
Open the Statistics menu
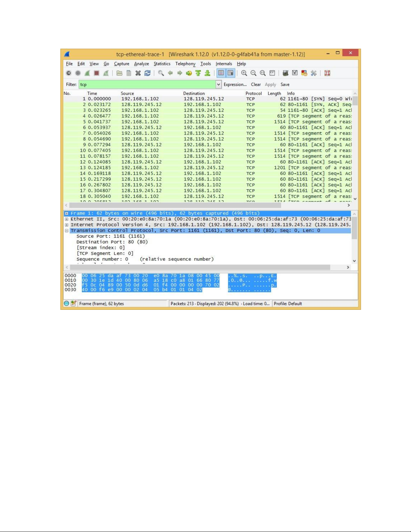click(162, 64)
